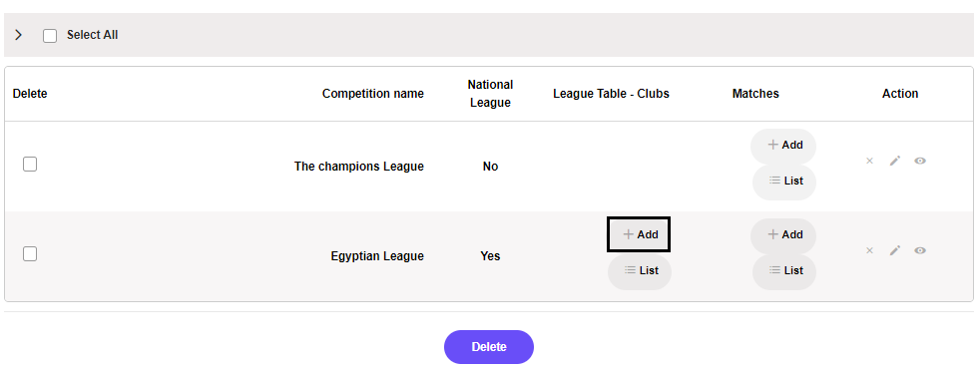980x369 pixels.
Task: Click the delete X icon for Egyptian League
Action: (x=869, y=250)
